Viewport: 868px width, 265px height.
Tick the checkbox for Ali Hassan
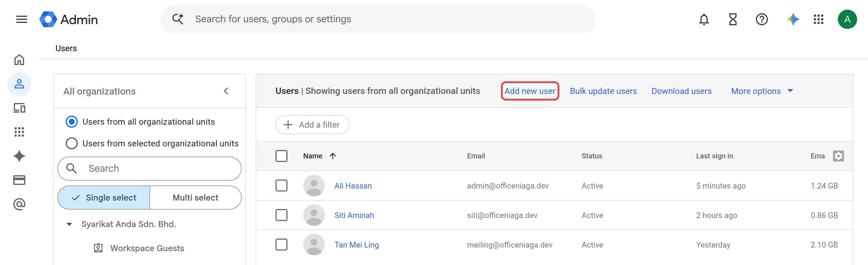click(x=281, y=185)
